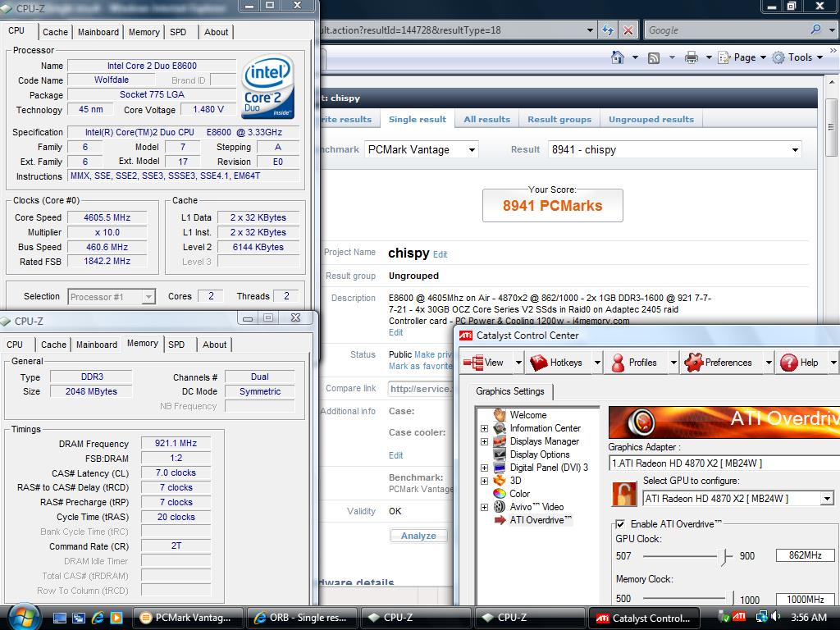This screenshot has width=840, height=630.
Task: Expand Information Center tree node
Action: [484, 428]
